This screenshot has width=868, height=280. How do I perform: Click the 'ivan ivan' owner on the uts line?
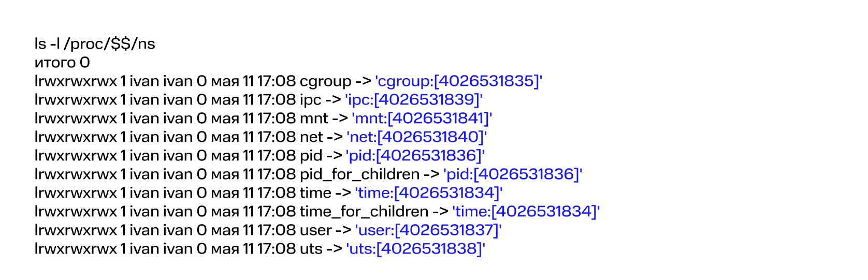tap(161, 249)
